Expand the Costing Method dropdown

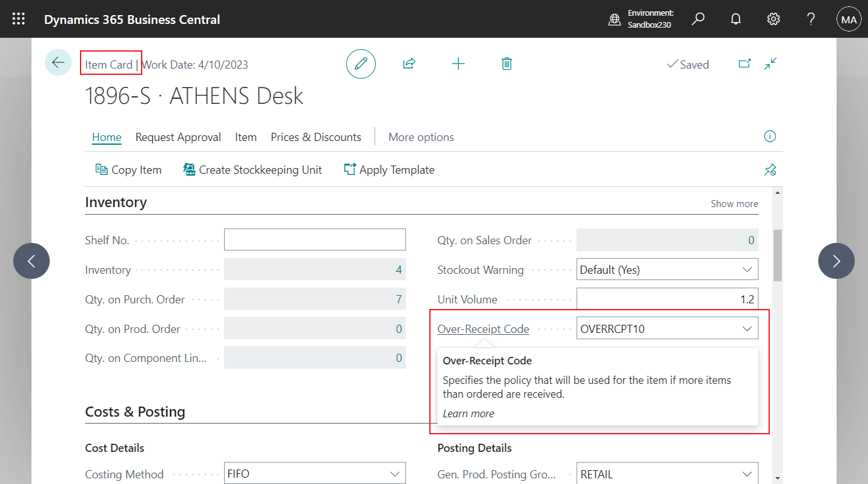[395, 474]
